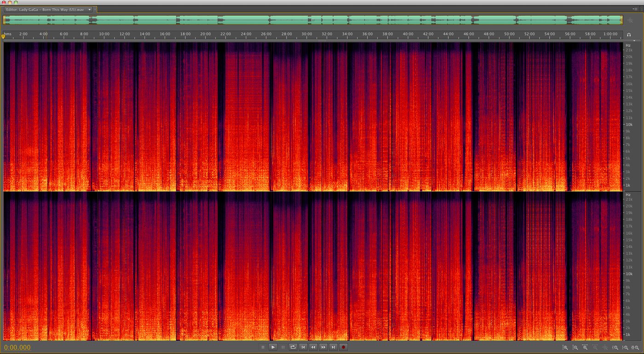Start playback with the Play button
The height and width of the screenshot is (354, 644).
tap(273, 347)
